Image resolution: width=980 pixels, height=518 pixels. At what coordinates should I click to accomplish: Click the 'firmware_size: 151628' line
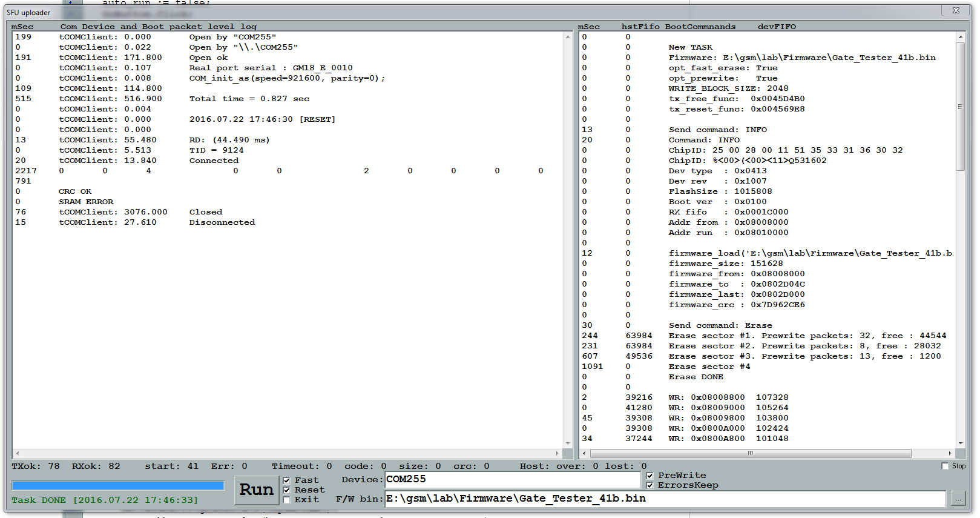[726, 264]
